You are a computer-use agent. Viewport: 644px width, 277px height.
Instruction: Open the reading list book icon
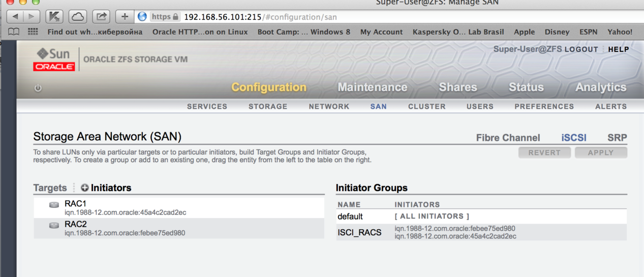[14, 32]
